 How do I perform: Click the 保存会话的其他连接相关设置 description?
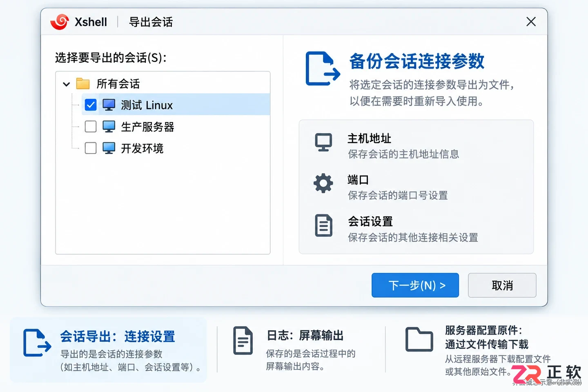(x=413, y=237)
